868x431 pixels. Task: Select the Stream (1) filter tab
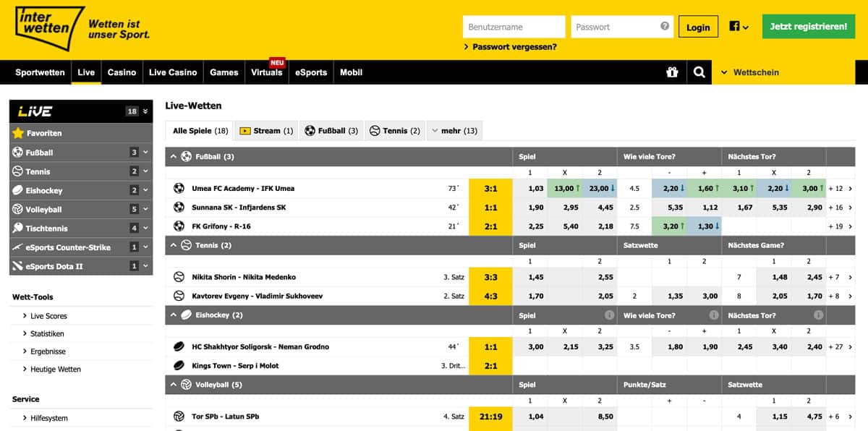pyautogui.click(x=266, y=130)
